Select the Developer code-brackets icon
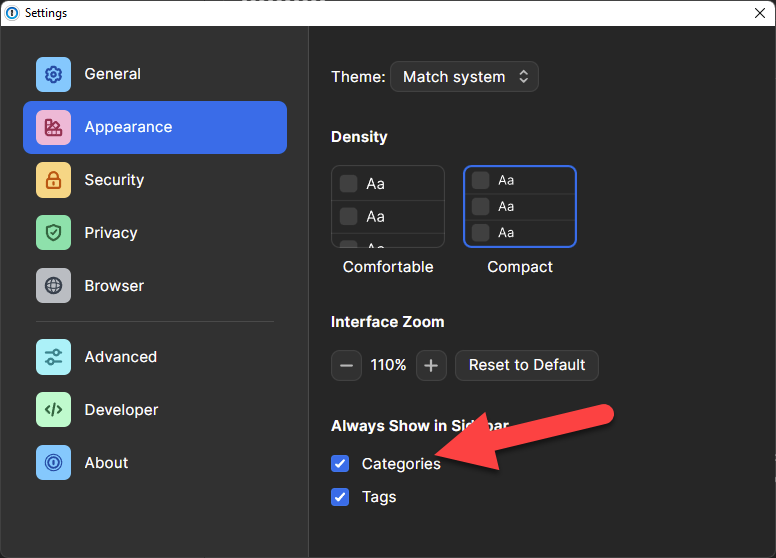The image size is (776, 558). coord(53,410)
